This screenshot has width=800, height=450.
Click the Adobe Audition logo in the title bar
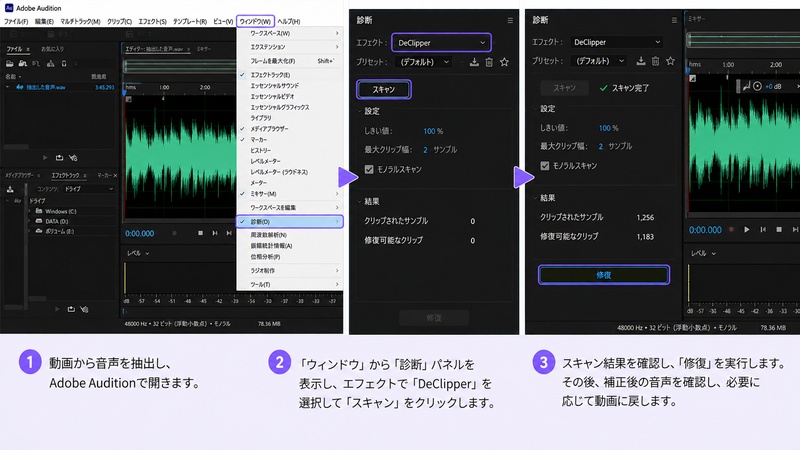point(9,8)
